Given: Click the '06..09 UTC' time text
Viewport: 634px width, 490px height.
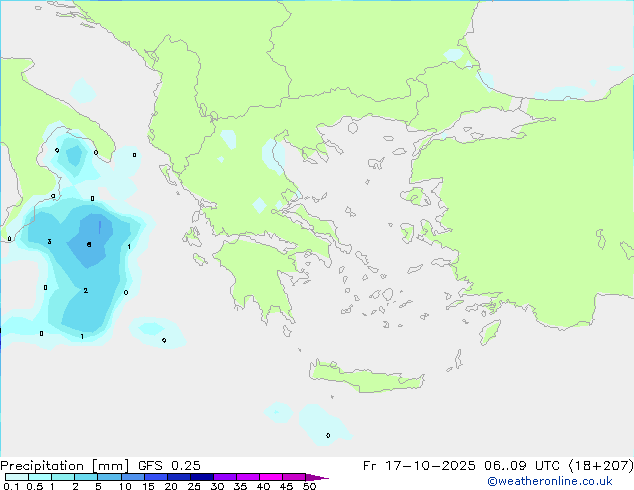Looking at the screenshot, I should [x=522, y=466].
